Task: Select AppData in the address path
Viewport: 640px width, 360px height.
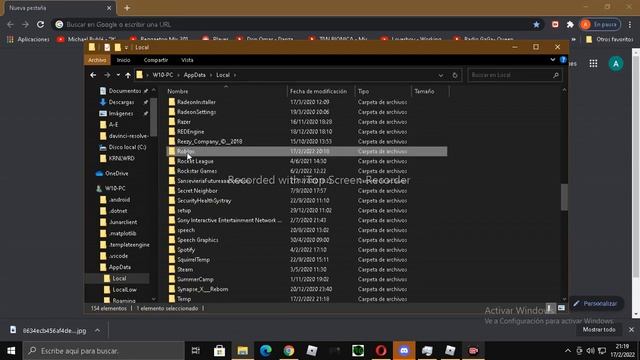Action: pos(194,75)
